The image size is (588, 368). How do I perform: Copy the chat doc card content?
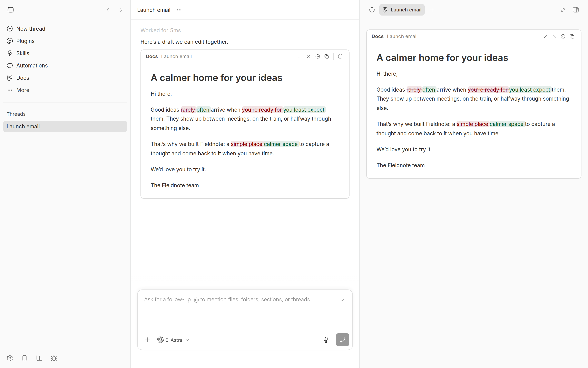click(x=326, y=56)
